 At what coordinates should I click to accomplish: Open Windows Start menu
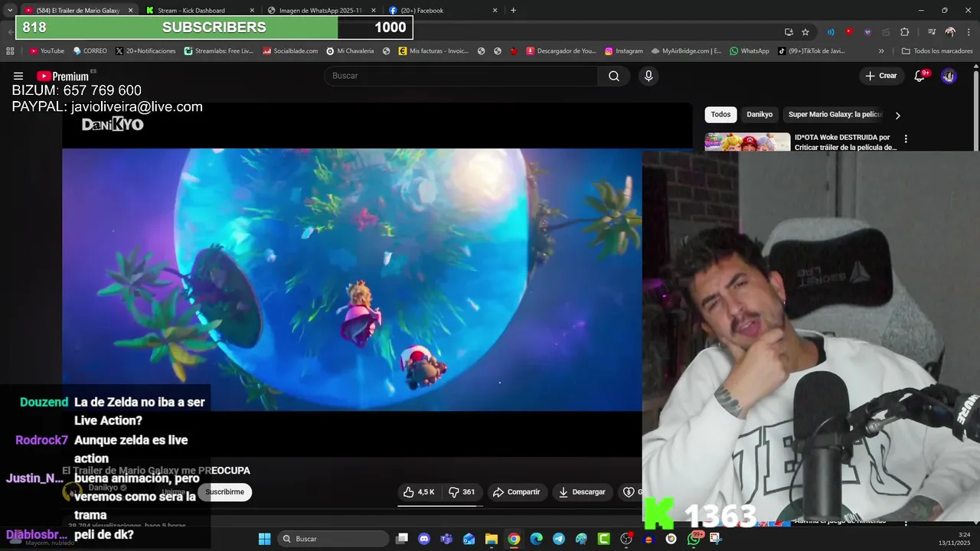[x=264, y=539]
